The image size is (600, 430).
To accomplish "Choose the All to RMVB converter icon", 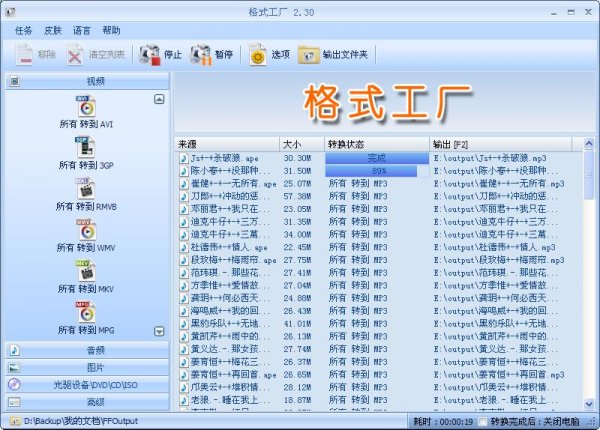I will pyautogui.click(x=85, y=188).
